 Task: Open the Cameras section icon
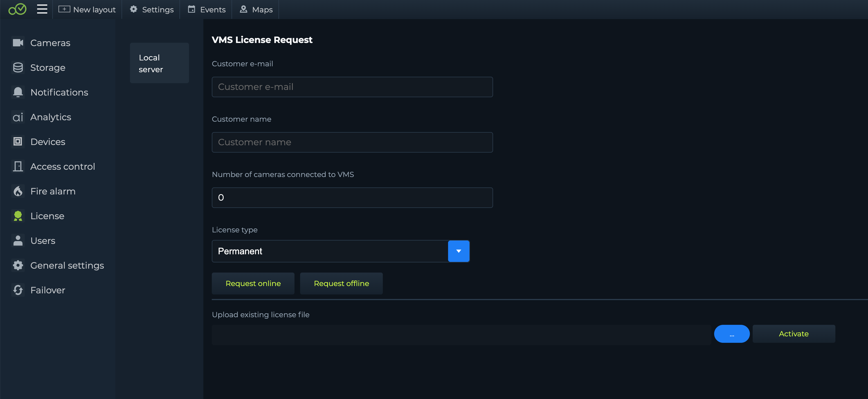pos(18,43)
